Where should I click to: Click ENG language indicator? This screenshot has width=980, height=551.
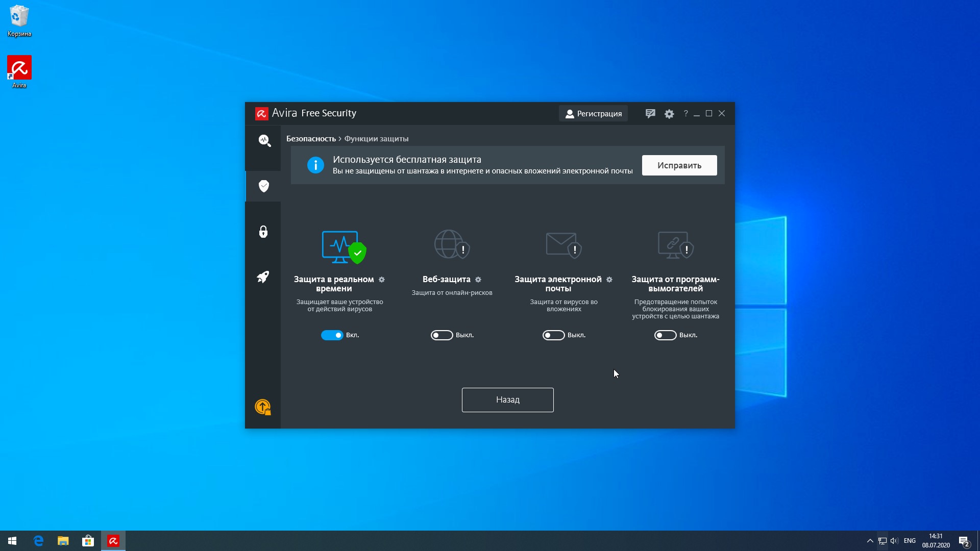(910, 541)
